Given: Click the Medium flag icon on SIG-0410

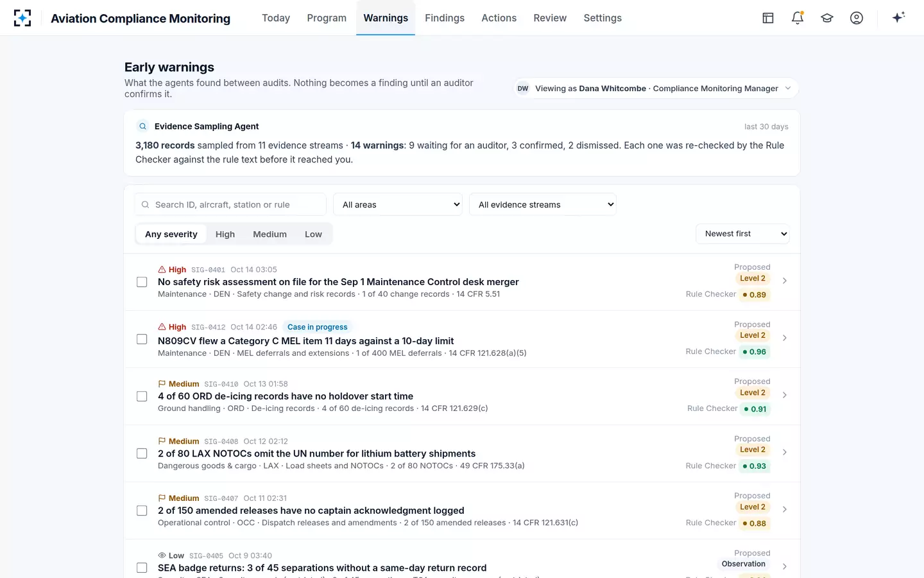Looking at the screenshot, I should pyautogui.click(x=162, y=384).
